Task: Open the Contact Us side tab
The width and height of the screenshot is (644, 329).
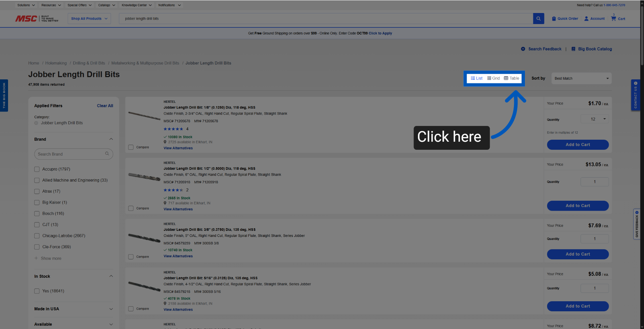Action: (635, 95)
